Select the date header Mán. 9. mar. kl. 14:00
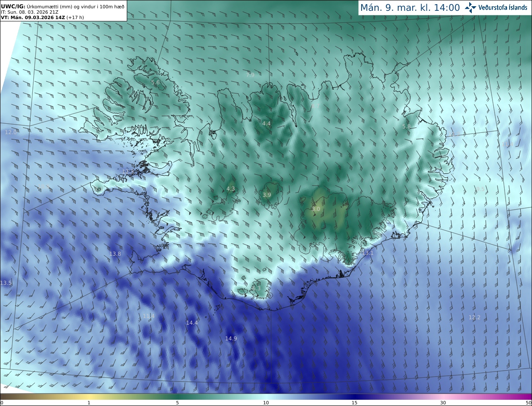 pyautogui.click(x=410, y=7)
